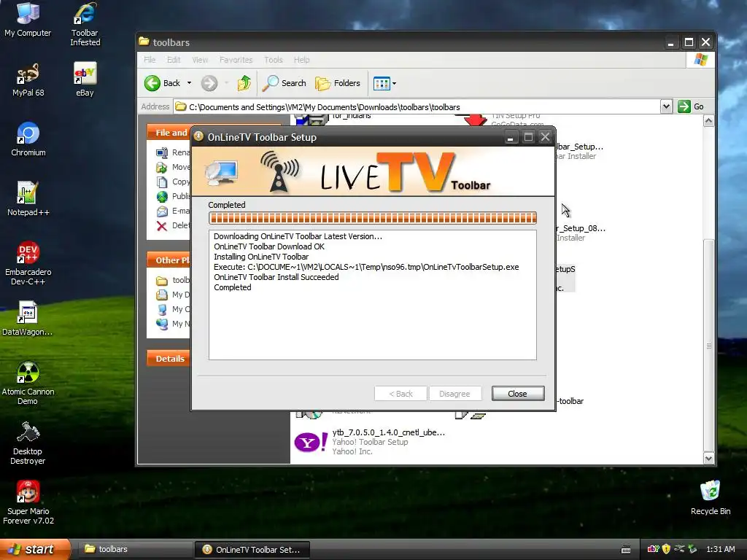Viewport: 747px width, 560px height.
Task: Open DataWagon desktop shortcut
Action: click(x=28, y=318)
